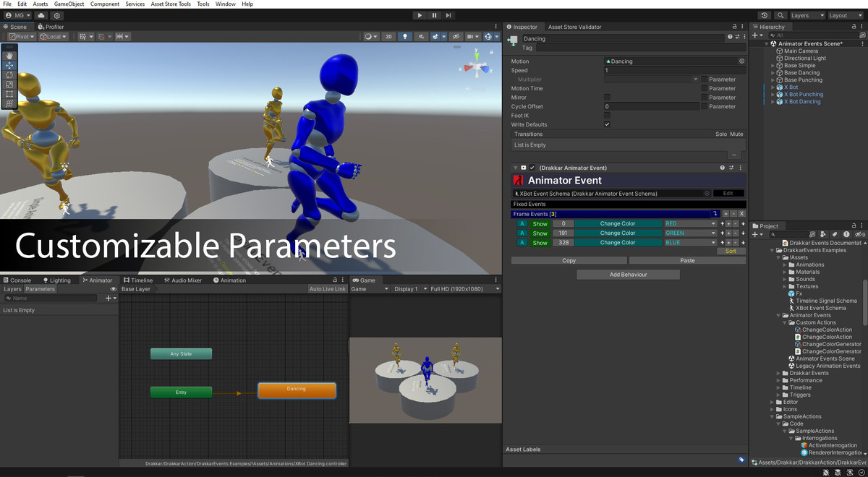Click the Add Behaviour button
This screenshot has height=477, width=868.
coord(628,275)
